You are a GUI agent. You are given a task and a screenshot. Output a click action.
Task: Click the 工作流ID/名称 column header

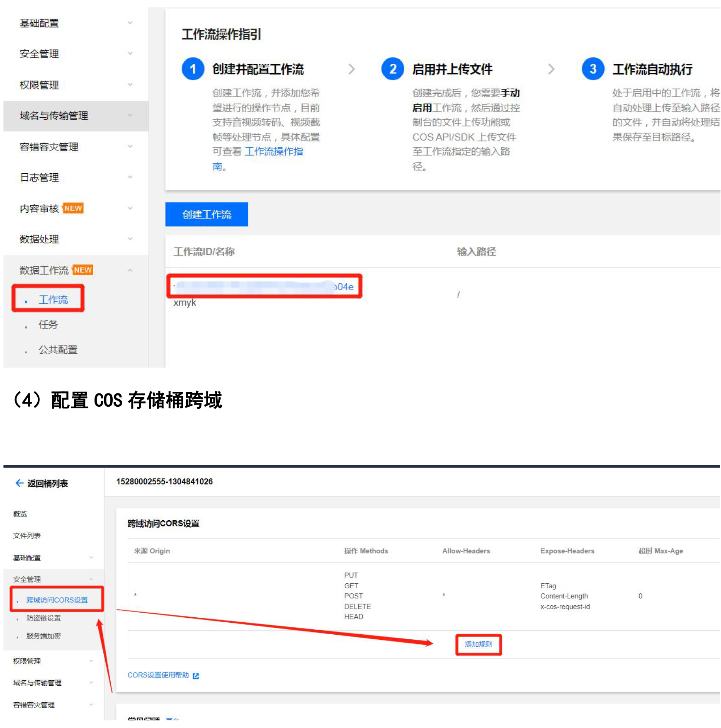pos(204,252)
